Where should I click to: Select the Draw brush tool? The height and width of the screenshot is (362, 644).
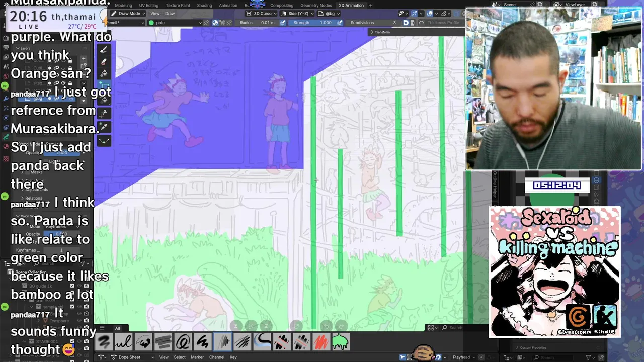[x=103, y=50]
